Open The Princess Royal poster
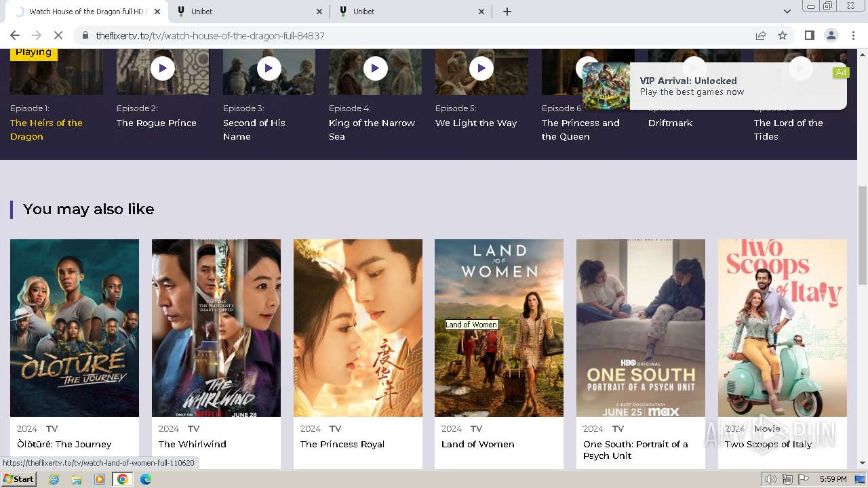Image resolution: width=868 pixels, height=488 pixels. tap(358, 328)
